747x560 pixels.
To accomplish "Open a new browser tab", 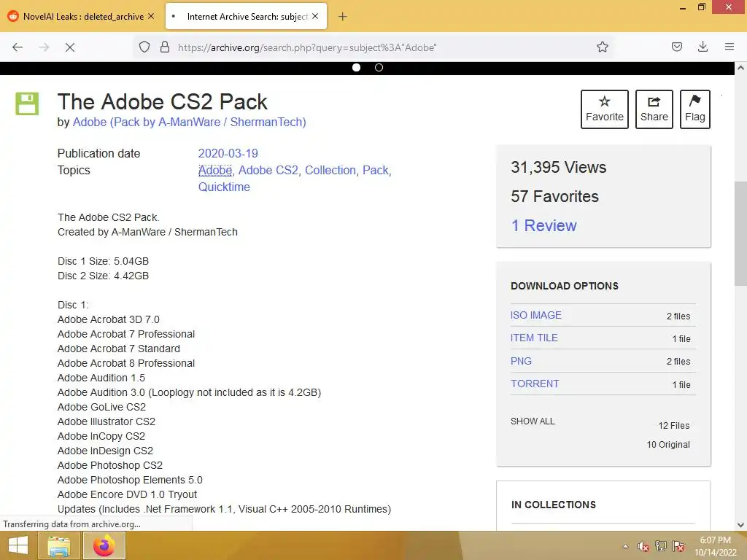I will coord(343,16).
